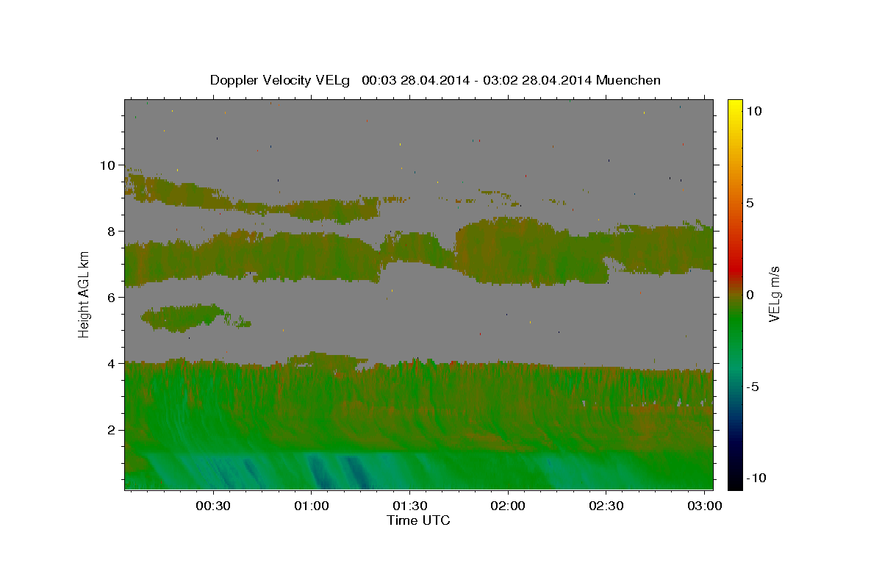Click the colorbar value label 5
The width and height of the screenshot is (882, 588).
[x=750, y=202]
